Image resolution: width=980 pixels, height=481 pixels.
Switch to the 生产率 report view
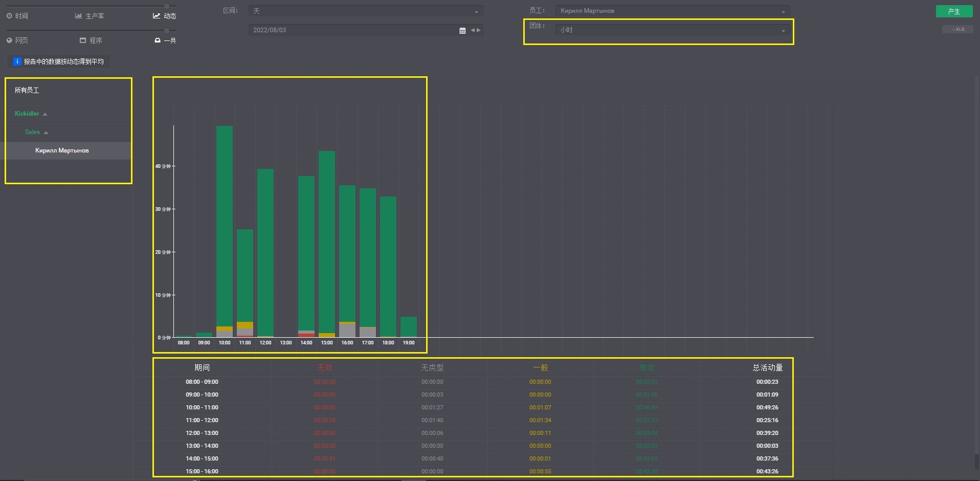click(x=90, y=16)
